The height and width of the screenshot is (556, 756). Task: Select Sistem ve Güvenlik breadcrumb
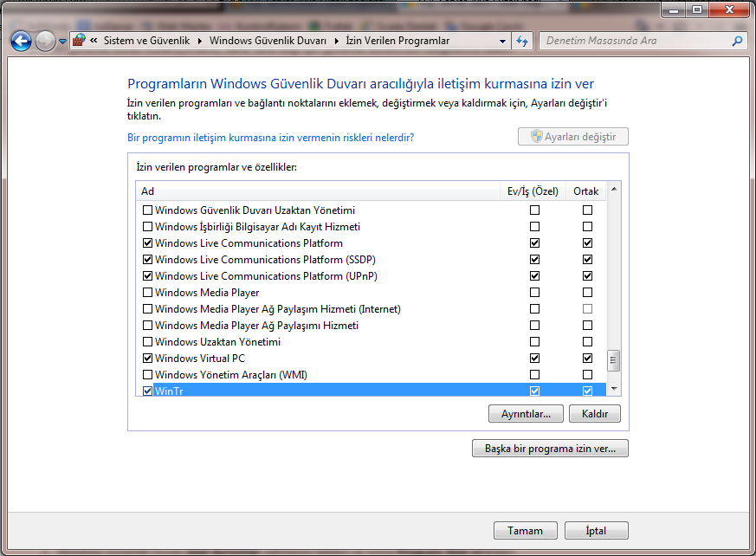click(x=145, y=41)
